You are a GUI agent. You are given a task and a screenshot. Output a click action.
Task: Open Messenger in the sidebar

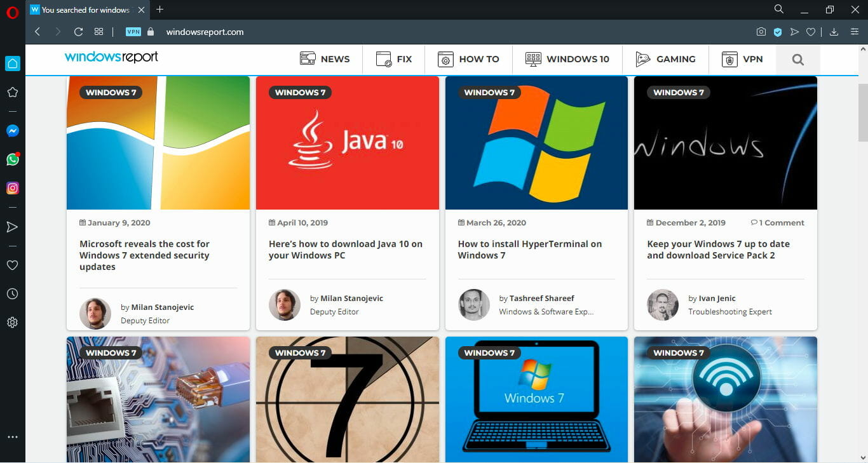point(12,131)
